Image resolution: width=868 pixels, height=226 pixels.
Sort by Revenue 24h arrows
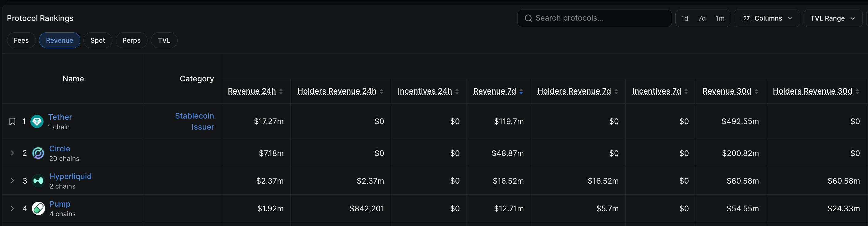(x=281, y=92)
